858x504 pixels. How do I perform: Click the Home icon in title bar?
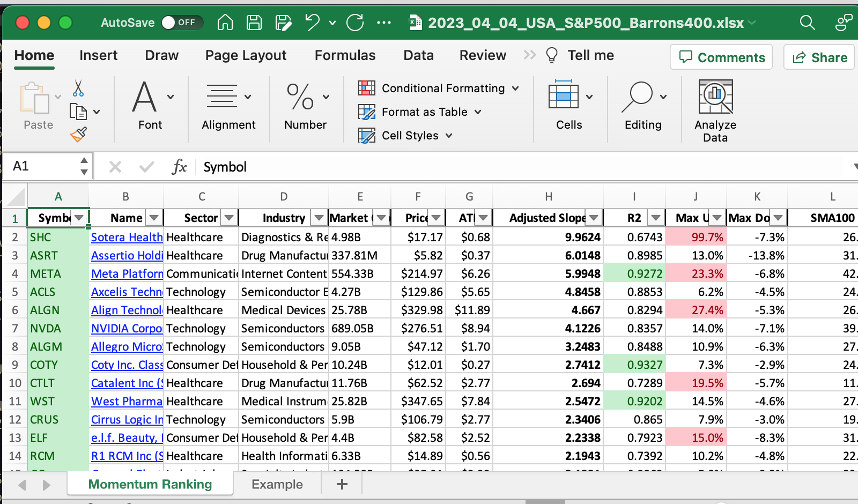[x=225, y=23]
